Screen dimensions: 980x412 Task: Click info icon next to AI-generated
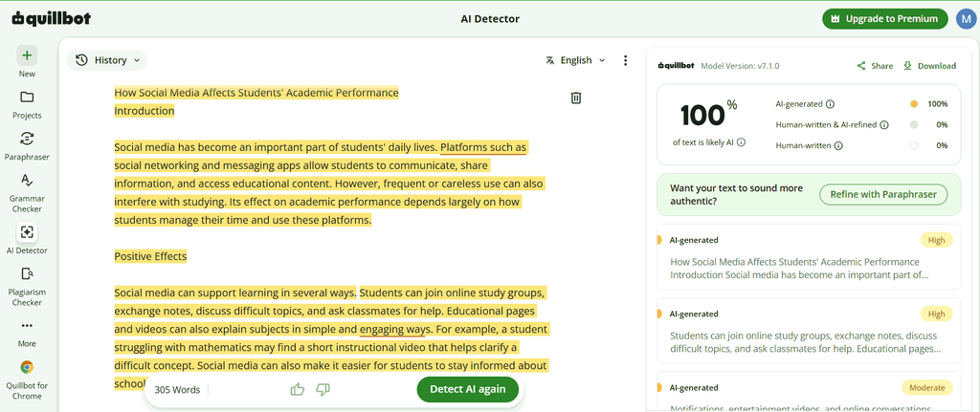pos(830,104)
